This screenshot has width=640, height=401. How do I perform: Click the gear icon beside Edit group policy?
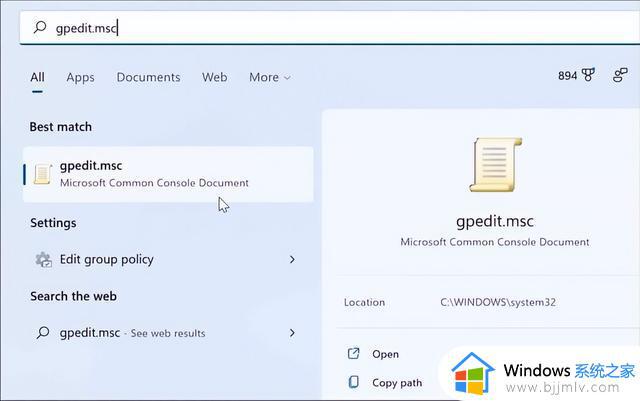coord(43,259)
